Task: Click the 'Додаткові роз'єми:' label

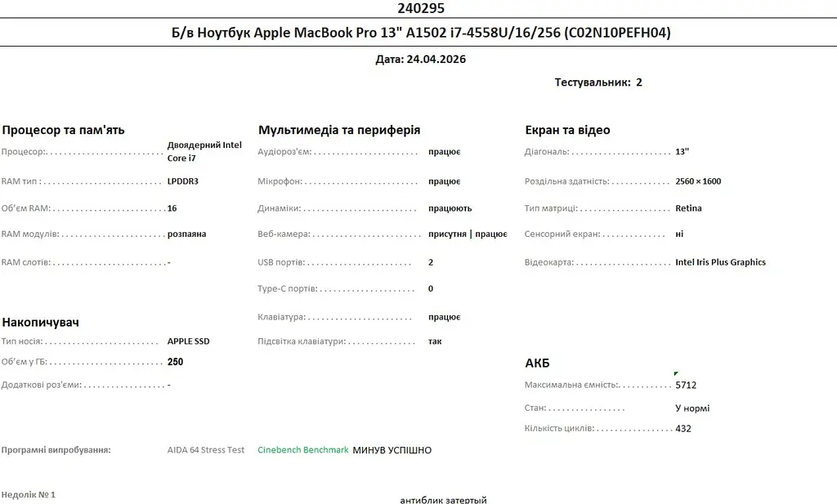Action: [x=41, y=385]
